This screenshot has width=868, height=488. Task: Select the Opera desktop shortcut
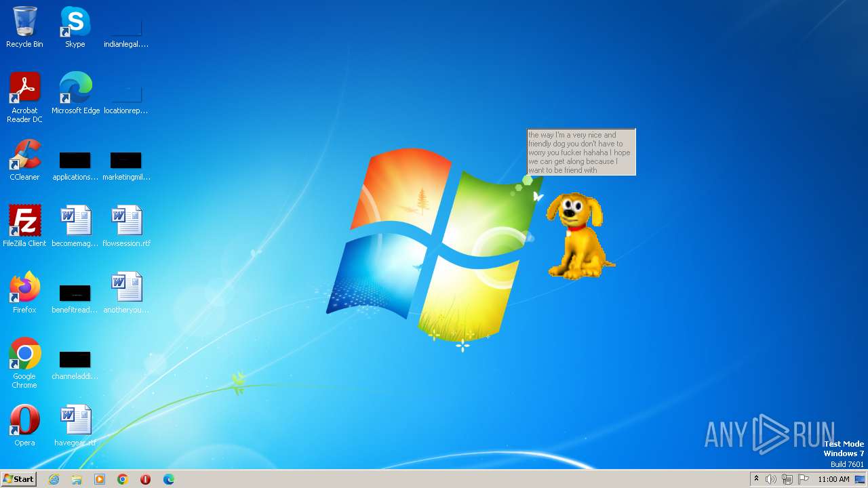coord(24,425)
